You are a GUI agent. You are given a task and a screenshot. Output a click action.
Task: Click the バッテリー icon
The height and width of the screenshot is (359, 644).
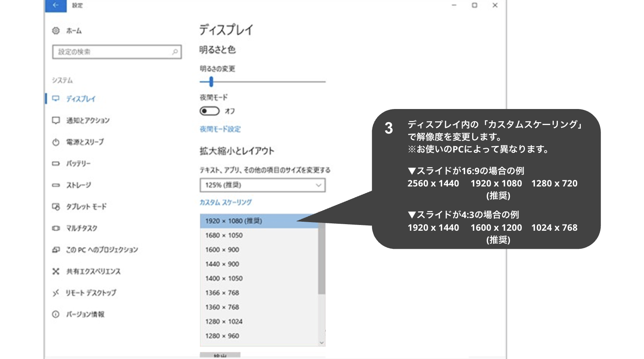pos(56,164)
